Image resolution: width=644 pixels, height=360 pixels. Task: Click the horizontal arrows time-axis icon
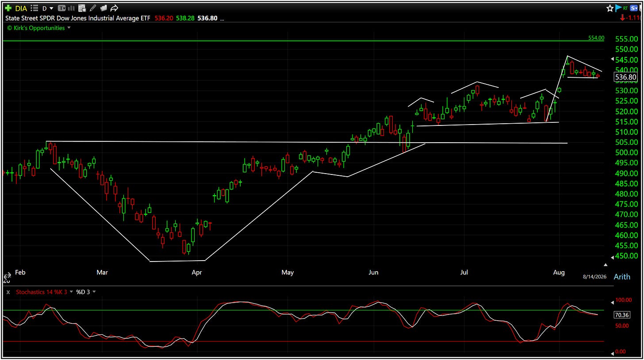pos(7,276)
